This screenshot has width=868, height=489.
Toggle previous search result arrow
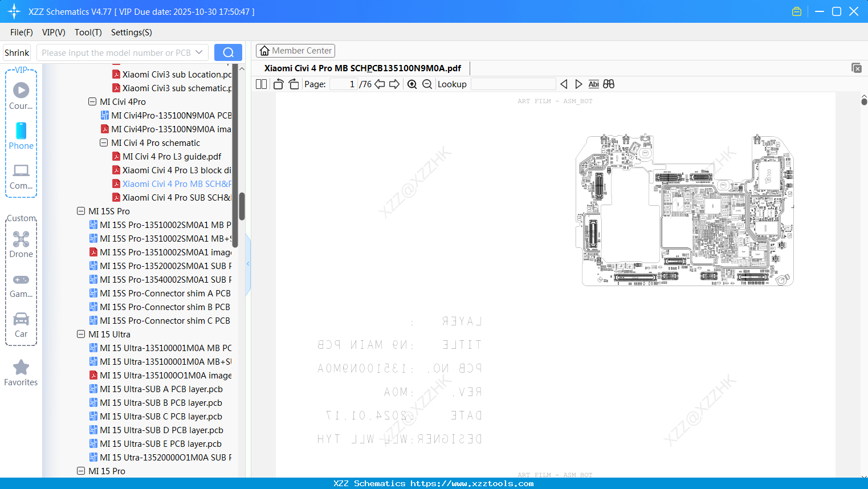pos(564,84)
